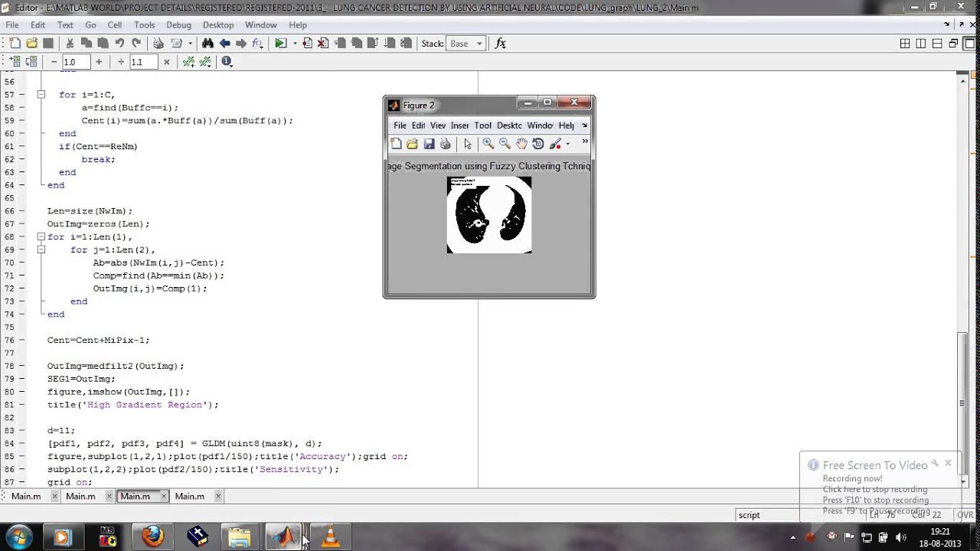The height and width of the screenshot is (551, 980).
Task: Maximize Editor documents layout icon
Action: tap(970, 44)
